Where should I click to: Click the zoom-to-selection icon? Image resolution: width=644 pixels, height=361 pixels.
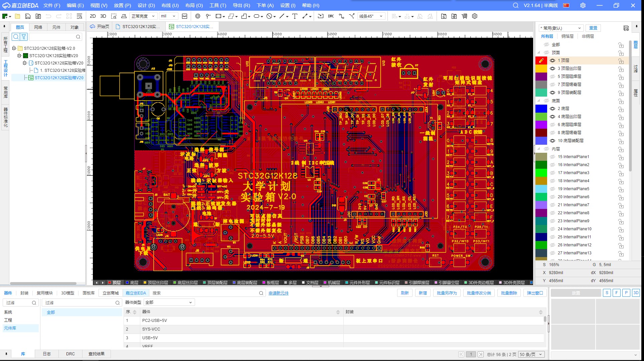[114, 16]
